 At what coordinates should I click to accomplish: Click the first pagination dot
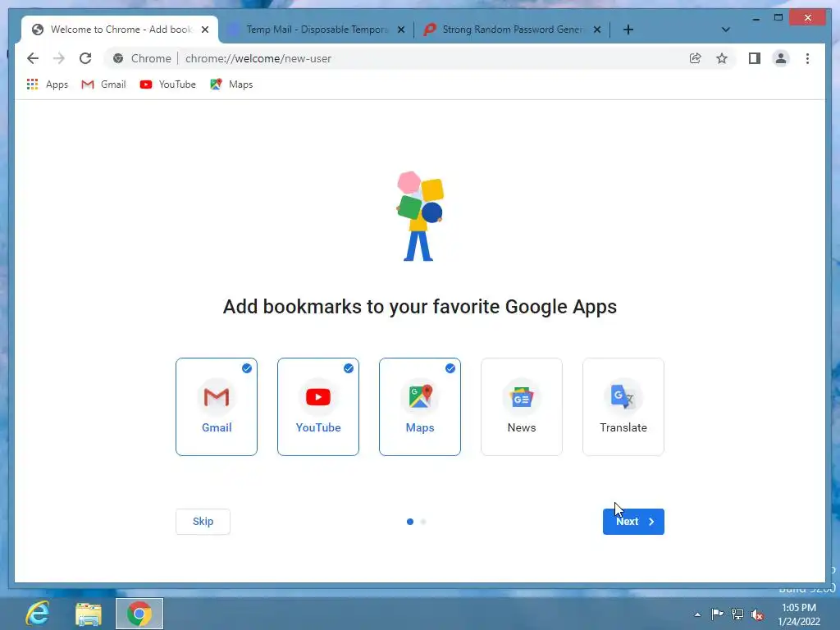(410, 521)
